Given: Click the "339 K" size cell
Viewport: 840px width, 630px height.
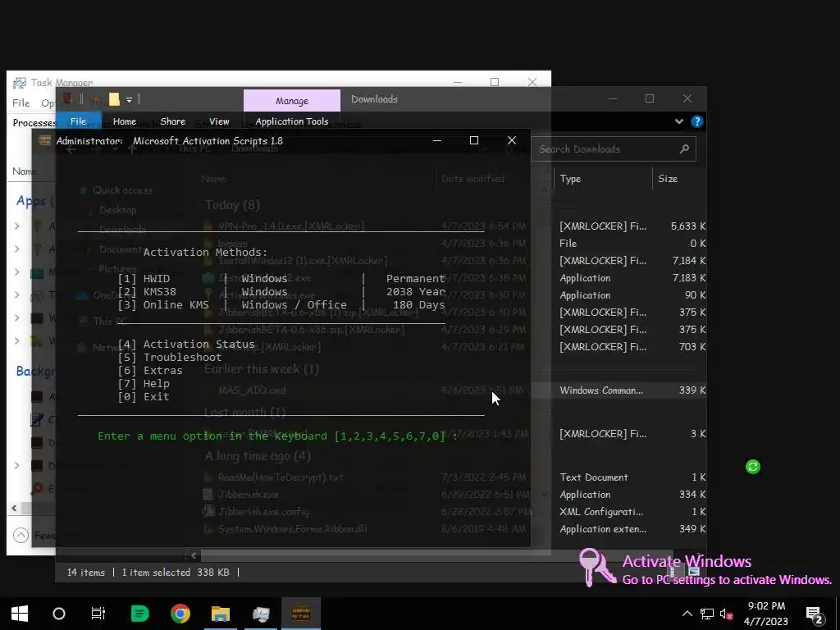Looking at the screenshot, I should [x=692, y=390].
